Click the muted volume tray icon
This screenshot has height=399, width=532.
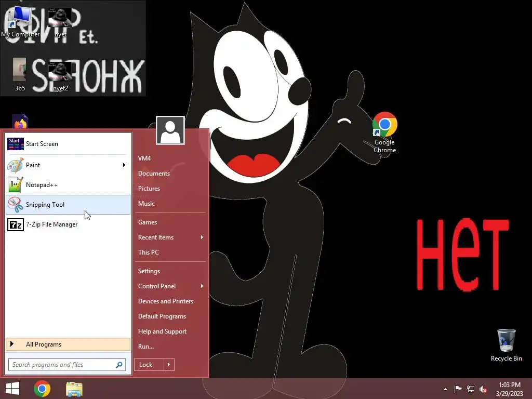pyautogui.click(x=483, y=389)
